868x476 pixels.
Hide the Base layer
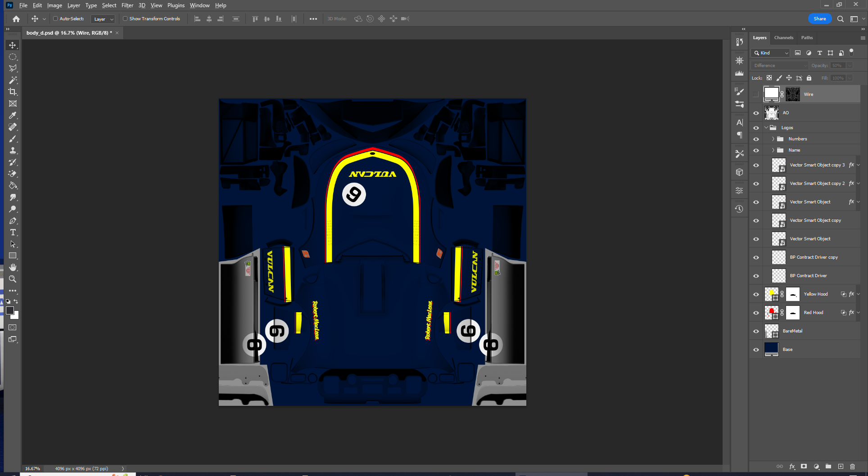coord(756,350)
